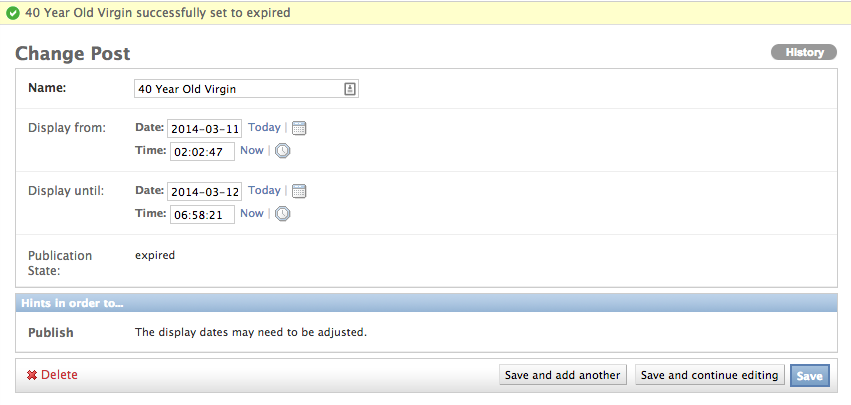Save the post with Save button
The width and height of the screenshot is (851, 405).
pyautogui.click(x=810, y=376)
